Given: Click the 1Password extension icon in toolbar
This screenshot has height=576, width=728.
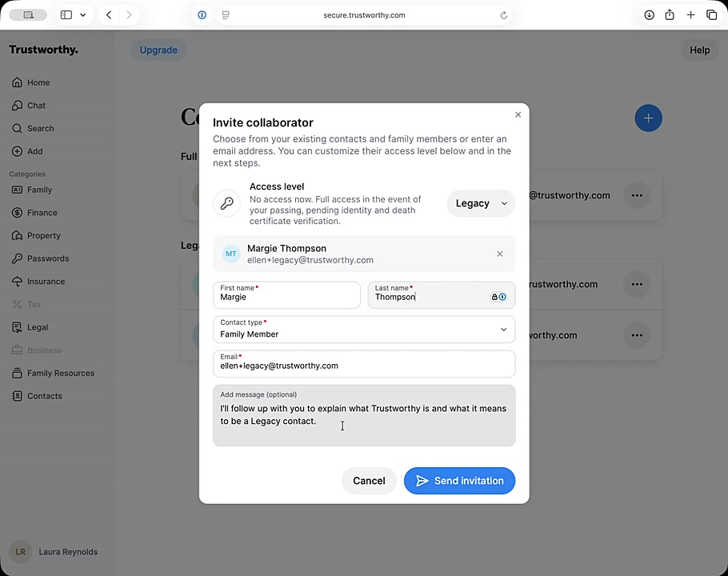Looking at the screenshot, I should pyautogui.click(x=202, y=15).
